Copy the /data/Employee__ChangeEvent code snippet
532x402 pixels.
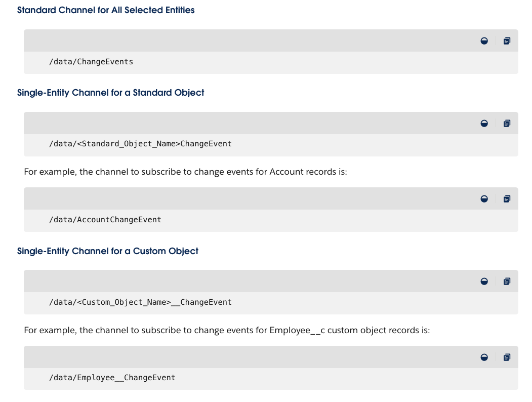pyautogui.click(x=507, y=357)
